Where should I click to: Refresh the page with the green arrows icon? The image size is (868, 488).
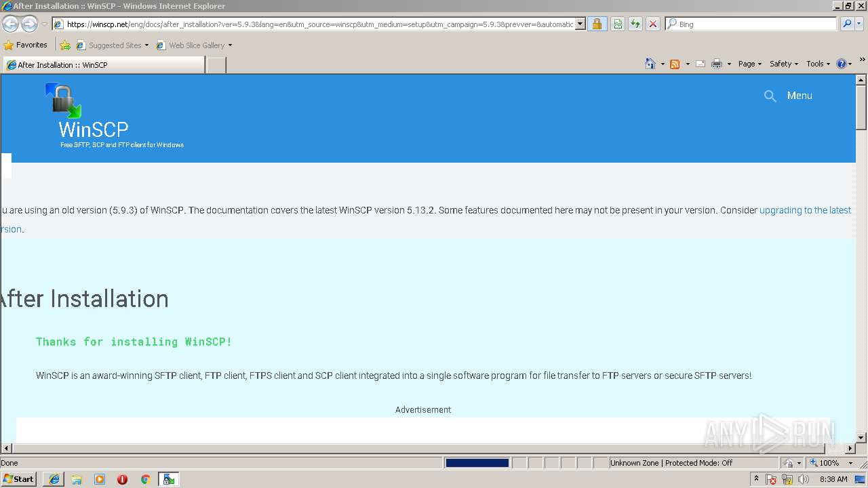[x=635, y=24]
